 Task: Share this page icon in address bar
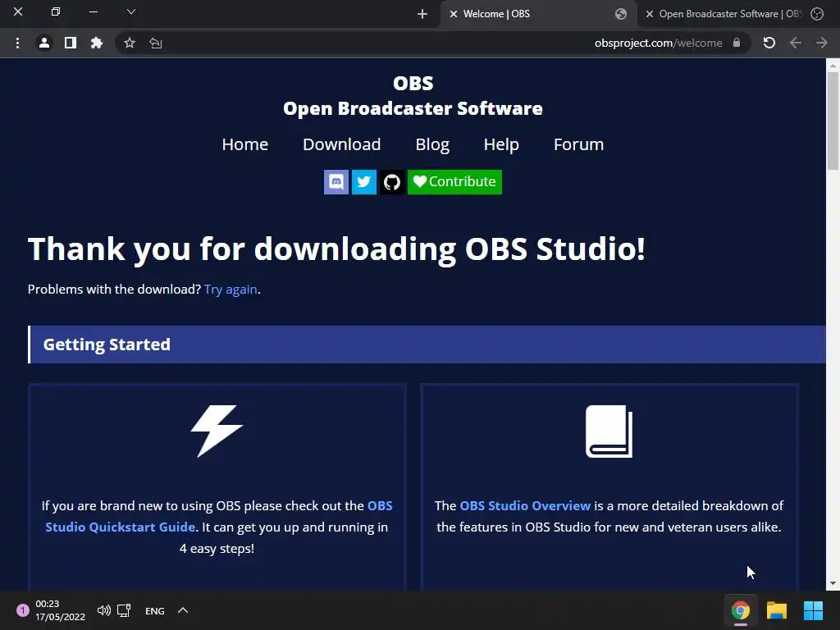tap(155, 43)
